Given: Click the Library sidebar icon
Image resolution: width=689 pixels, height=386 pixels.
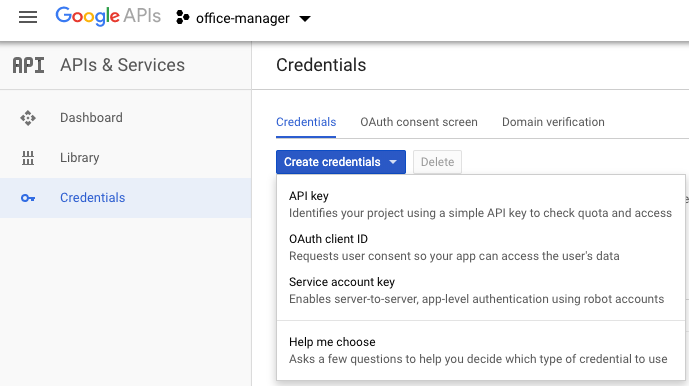Looking at the screenshot, I should 28,158.
